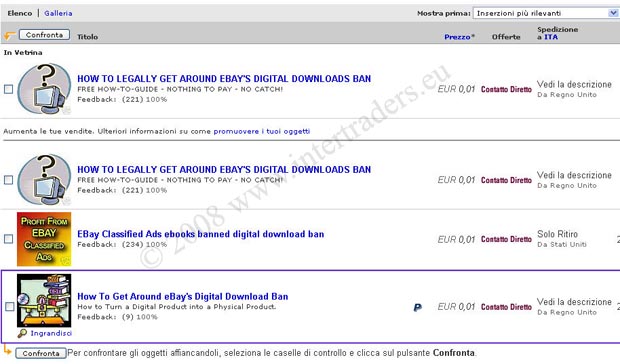620x364 pixels.
Task: Click Contatto Diretto on EBay Classified Ads row
Action: 506,239
